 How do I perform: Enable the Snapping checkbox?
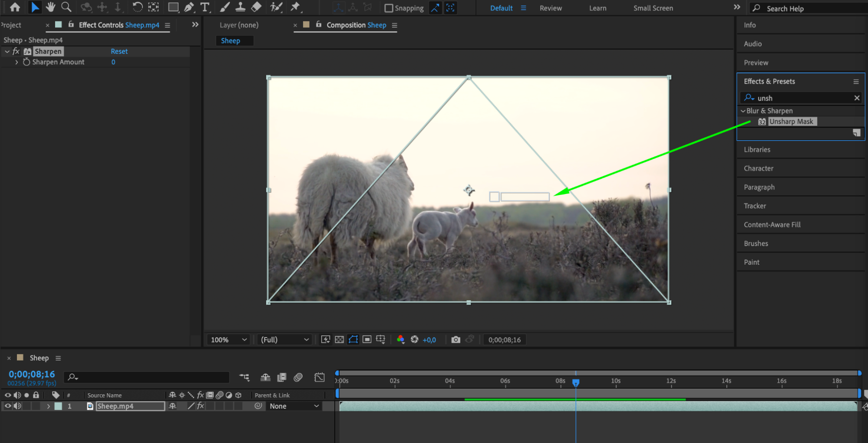click(389, 8)
